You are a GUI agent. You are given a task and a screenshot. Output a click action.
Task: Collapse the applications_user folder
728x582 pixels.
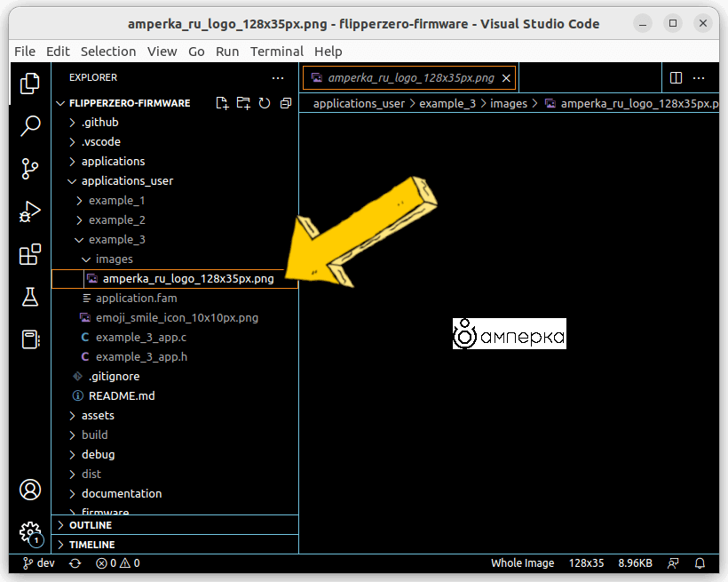coord(126,181)
